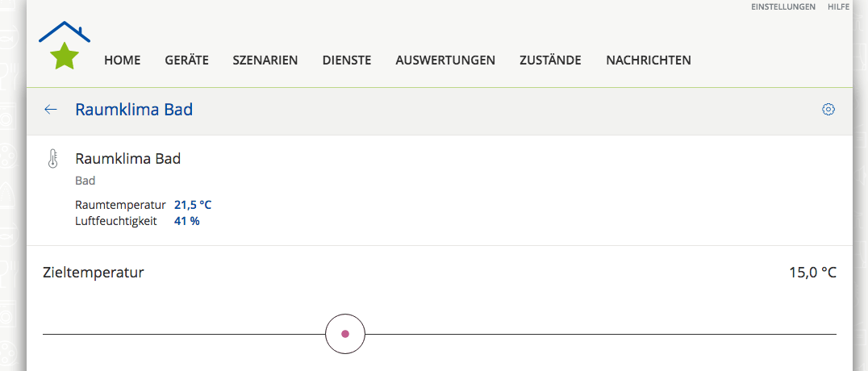The image size is (868, 371).
Task: Click the slider track left of handle
Action: (184, 335)
